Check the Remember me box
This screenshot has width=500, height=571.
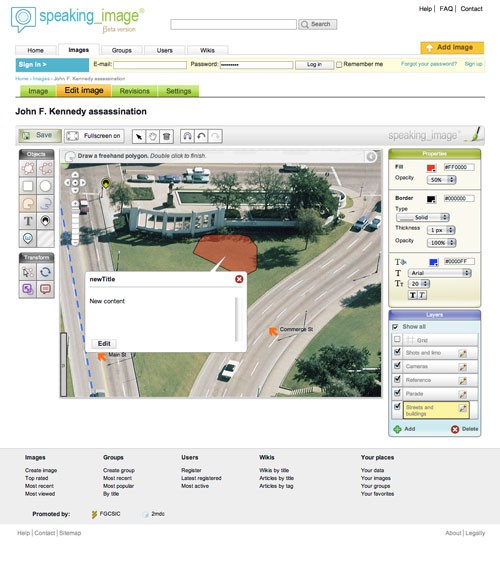coord(339,65)
